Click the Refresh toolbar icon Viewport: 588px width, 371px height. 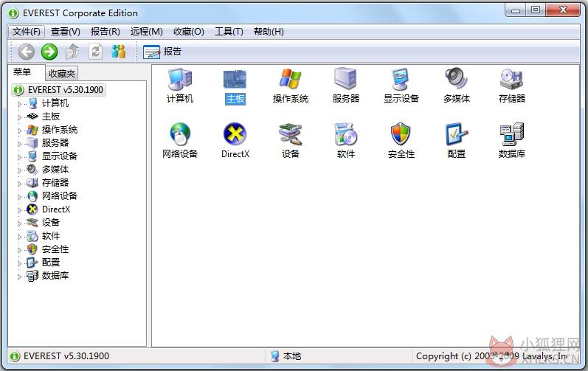pyautogui.click(x=95, y=52)
